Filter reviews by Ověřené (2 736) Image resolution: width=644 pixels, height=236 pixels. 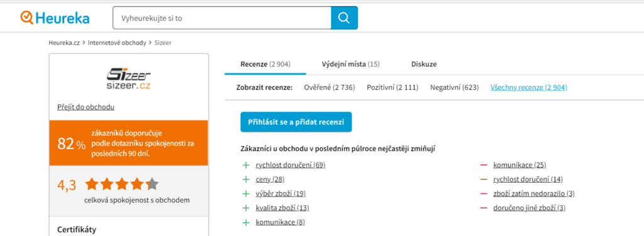(330, 87)
